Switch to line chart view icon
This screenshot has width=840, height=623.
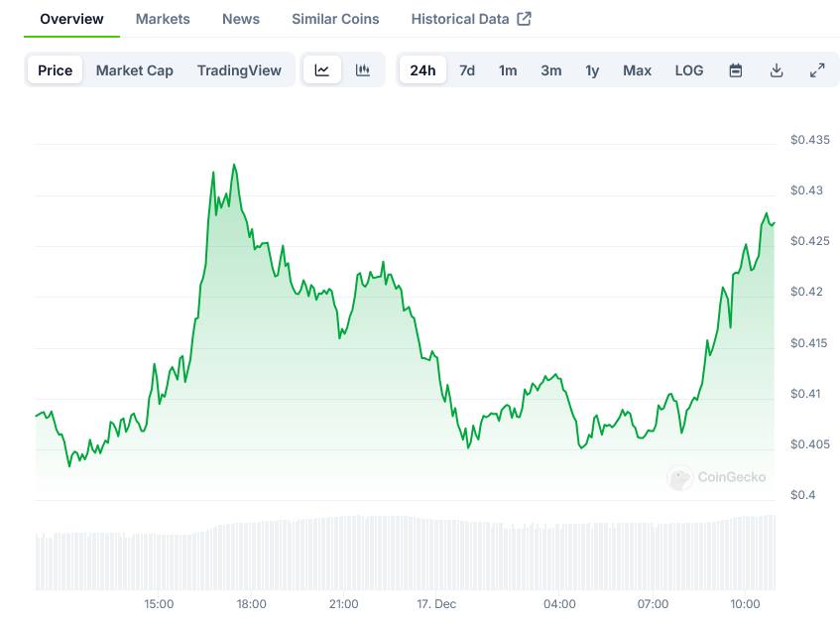pyautogui.click(x=322, y=70)
